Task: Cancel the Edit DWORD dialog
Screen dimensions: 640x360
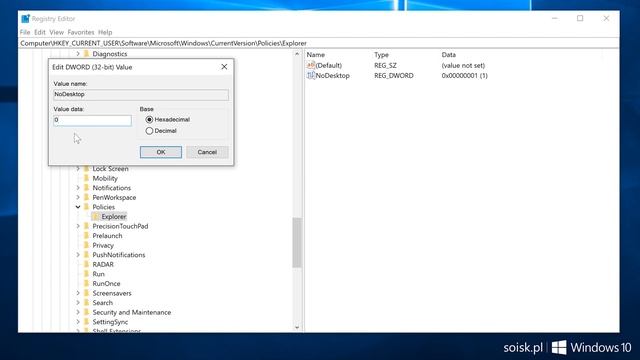Action: [x=207, y=152]
